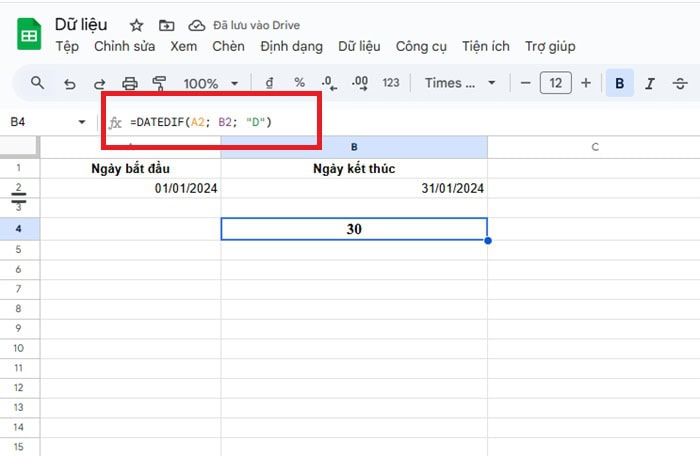The height and width of the screenshot is (456, 700).
Task: Increase font size with plus button
Action: 586,84
